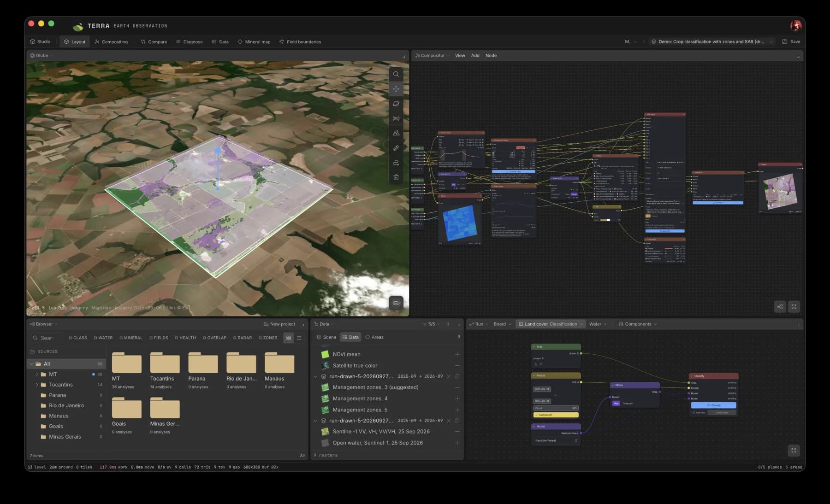Screen dimensions: 830x504
Task: Click the user avatar in top right
Action: 795,26
